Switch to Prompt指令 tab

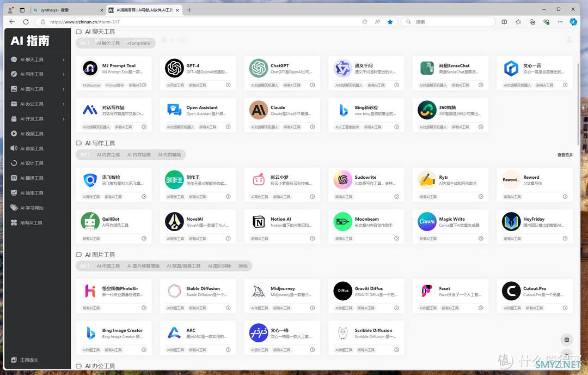139,43
